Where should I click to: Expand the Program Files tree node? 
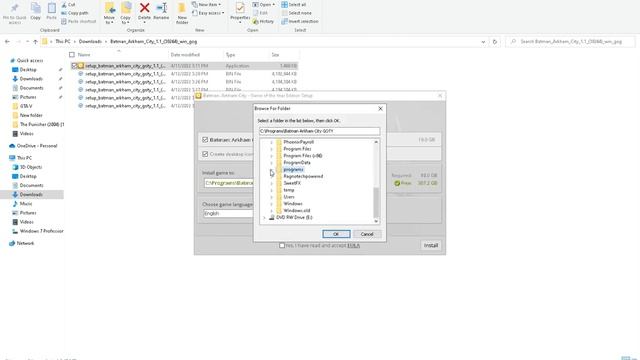point(271,149)
